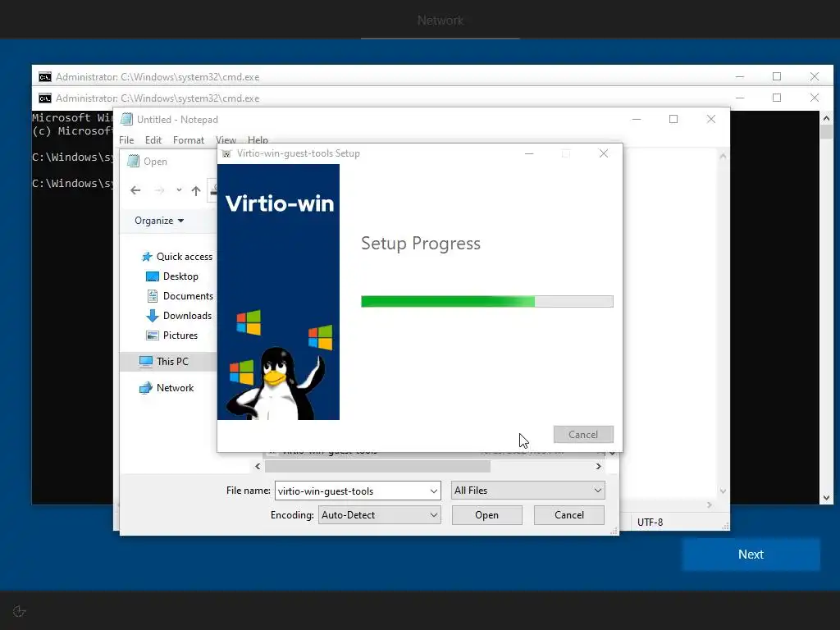This screenshot has height=630, width=840.
Task: Click the Downloads arrow icon
Action: [x=153, y=316]
